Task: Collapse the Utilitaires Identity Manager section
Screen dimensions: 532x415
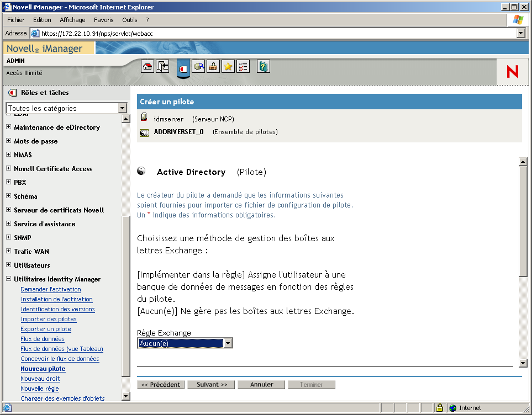Action: [8, 279]
